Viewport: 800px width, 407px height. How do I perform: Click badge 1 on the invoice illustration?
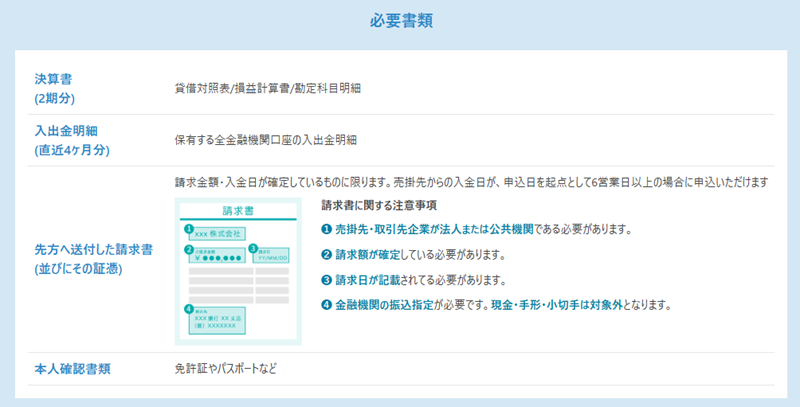pos(188,229)
